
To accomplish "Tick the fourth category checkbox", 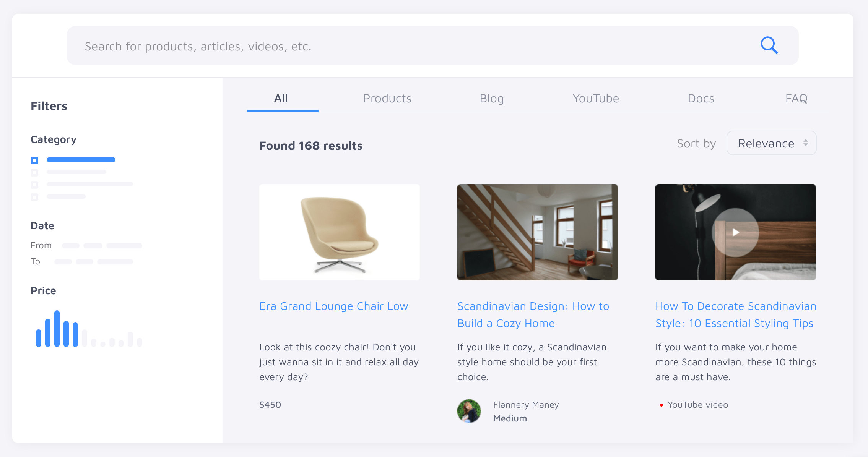I will pyautogui.click(x=34, y=197).
